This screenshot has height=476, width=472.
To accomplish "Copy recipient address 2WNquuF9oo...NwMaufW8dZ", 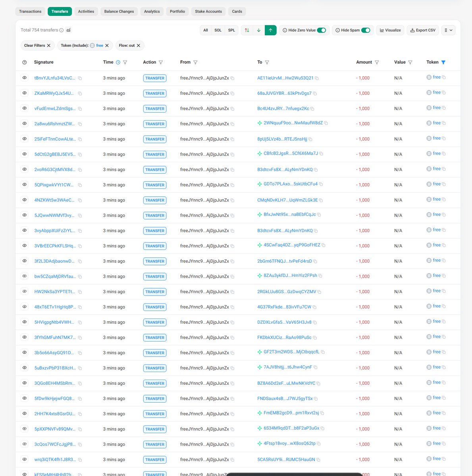I will pos(326,123).
